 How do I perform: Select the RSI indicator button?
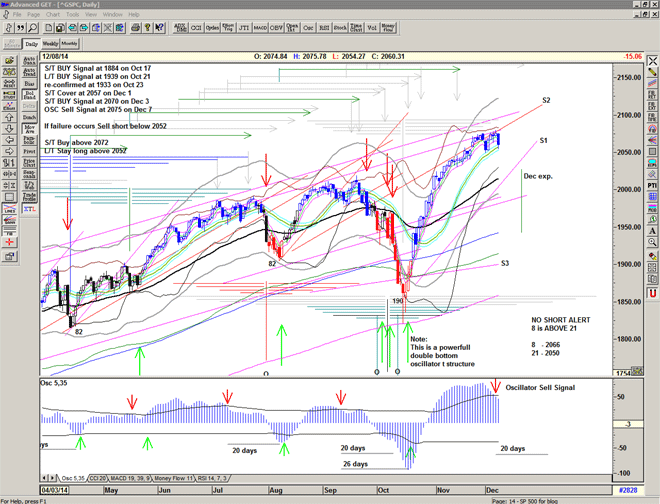click(324, 28)
